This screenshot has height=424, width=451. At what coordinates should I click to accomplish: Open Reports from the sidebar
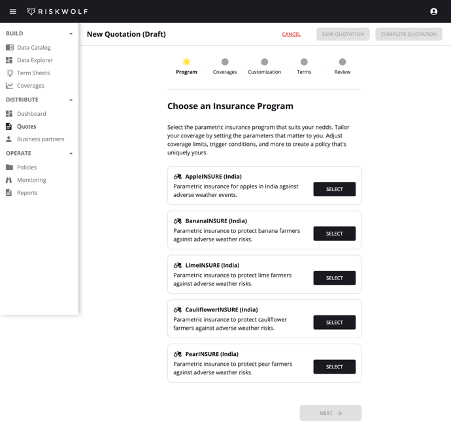(27, 193)
